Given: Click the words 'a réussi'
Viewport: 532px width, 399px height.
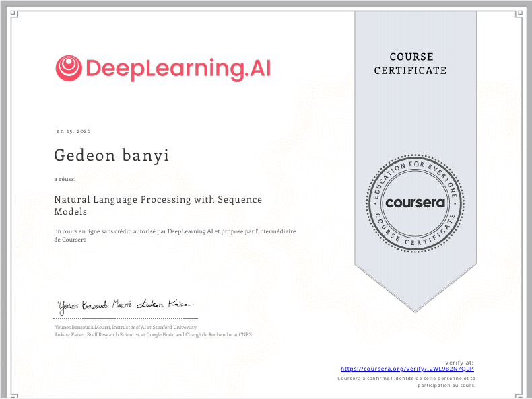Looking at the screenshot, I should click(x=65, y=179).
